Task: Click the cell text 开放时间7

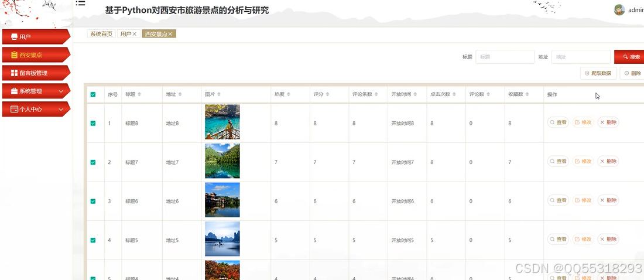Action: pyautogui.click(x=403, y=162)
